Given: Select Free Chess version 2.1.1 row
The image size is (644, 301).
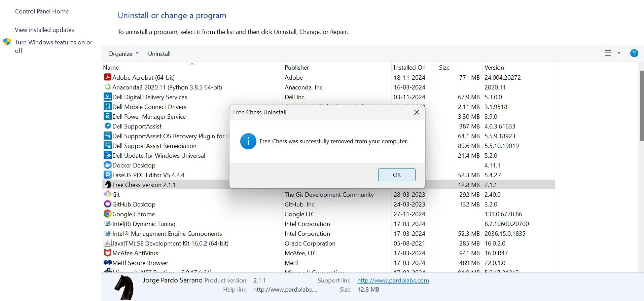Looking at the screenshot, I should (328, 185).
